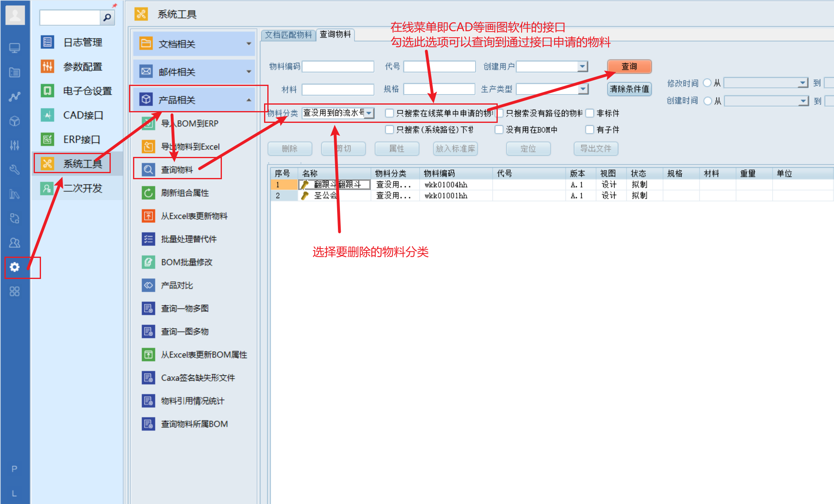
Task: Open 查询一物多图 menu item
Action: coord(185,308)
